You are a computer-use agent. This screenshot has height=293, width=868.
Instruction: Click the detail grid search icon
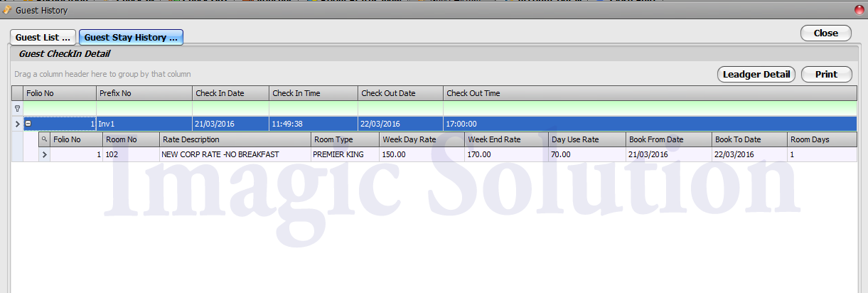(x=44, y=139)
